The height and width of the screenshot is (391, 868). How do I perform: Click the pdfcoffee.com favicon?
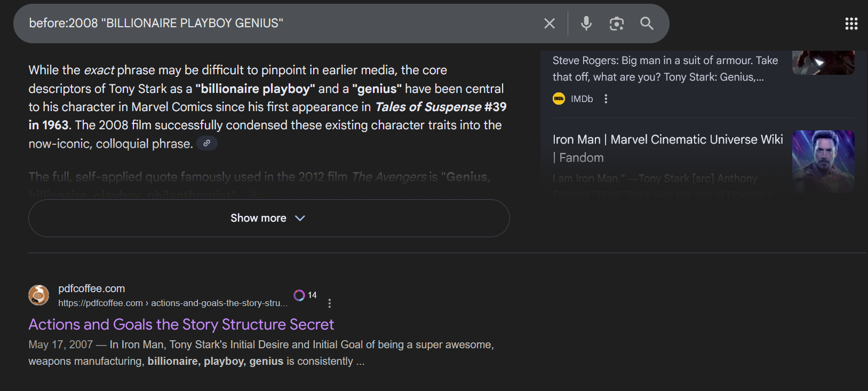click(x=38, y=295)
